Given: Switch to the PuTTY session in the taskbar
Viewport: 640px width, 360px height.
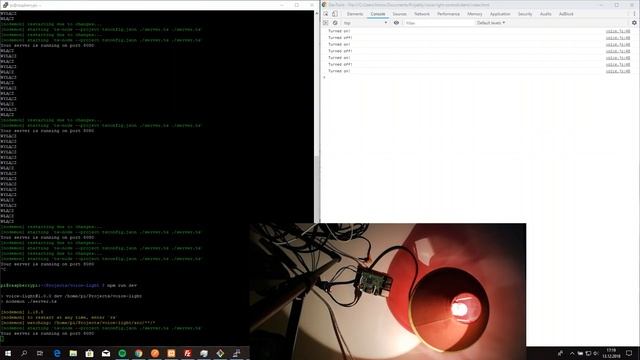Looking at the screenshot, I should [236, 353].
